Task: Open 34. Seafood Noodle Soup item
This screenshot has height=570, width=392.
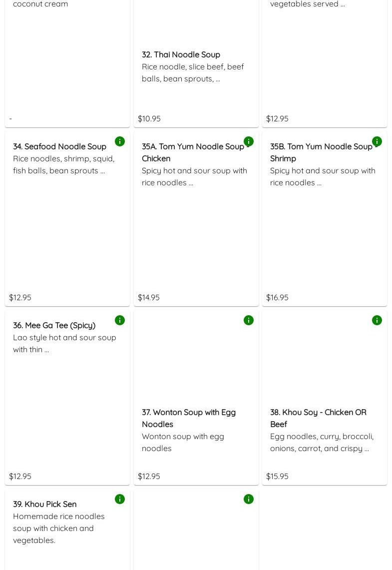Action: pyautogui.click(x=59, y=146)
